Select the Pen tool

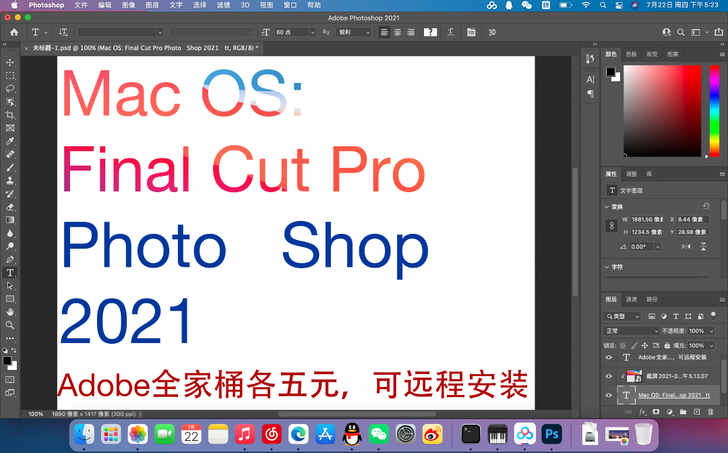10,259
